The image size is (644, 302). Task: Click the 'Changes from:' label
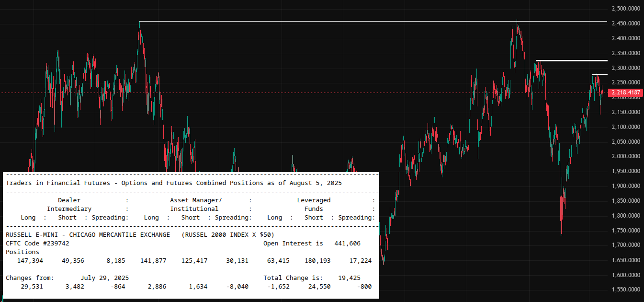[x=30, y=278]
